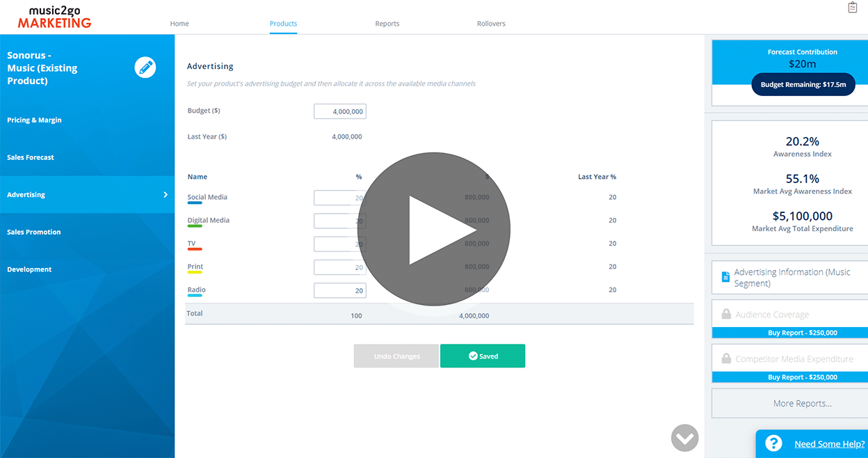The width and height of the screenshot is (868, 458).
Task: Expand the Advertising sidebar chevron arrow
Action: tap(166, 195)
